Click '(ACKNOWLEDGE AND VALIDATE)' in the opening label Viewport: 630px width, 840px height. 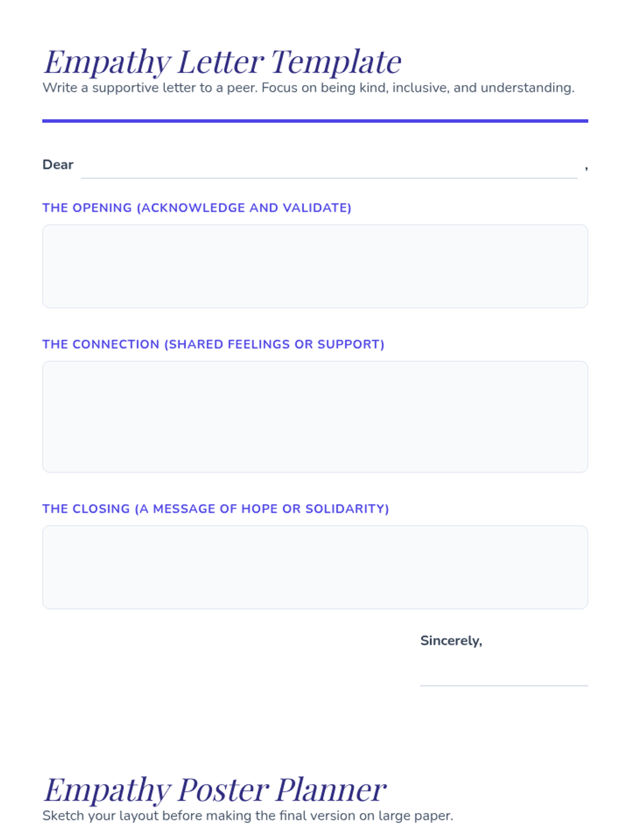pyautogui.click(x=244, y=208)
